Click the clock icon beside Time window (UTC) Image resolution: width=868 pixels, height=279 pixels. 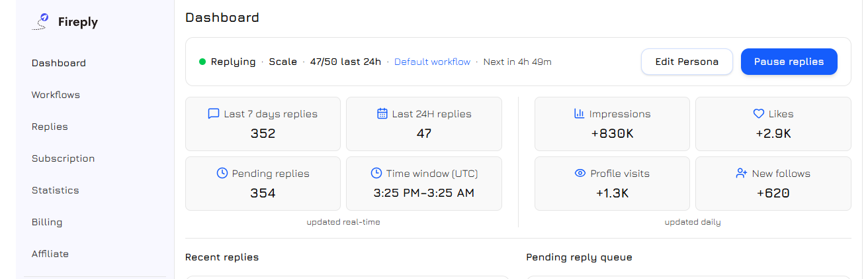coord(376,174)
